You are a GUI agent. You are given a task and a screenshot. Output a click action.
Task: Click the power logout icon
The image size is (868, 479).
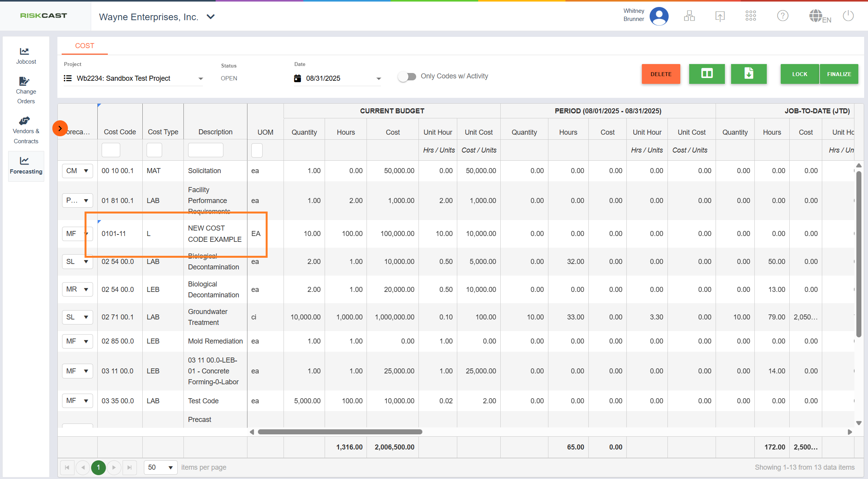[x=848, y=16]
